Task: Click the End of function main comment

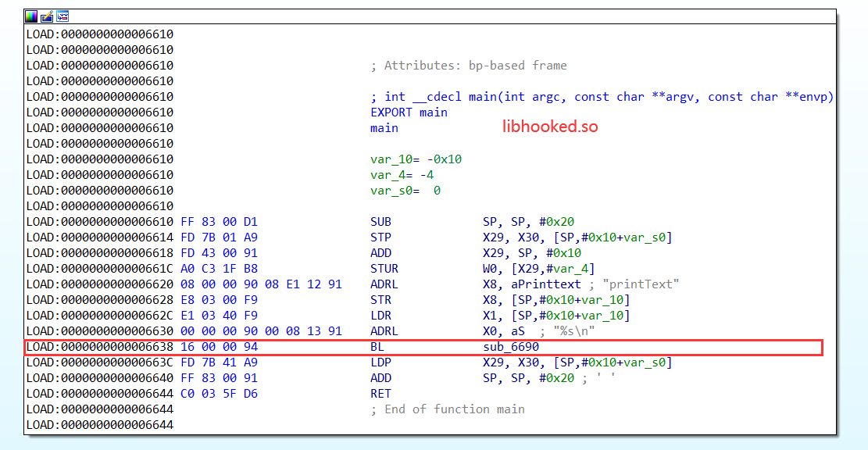Action: 447,409
